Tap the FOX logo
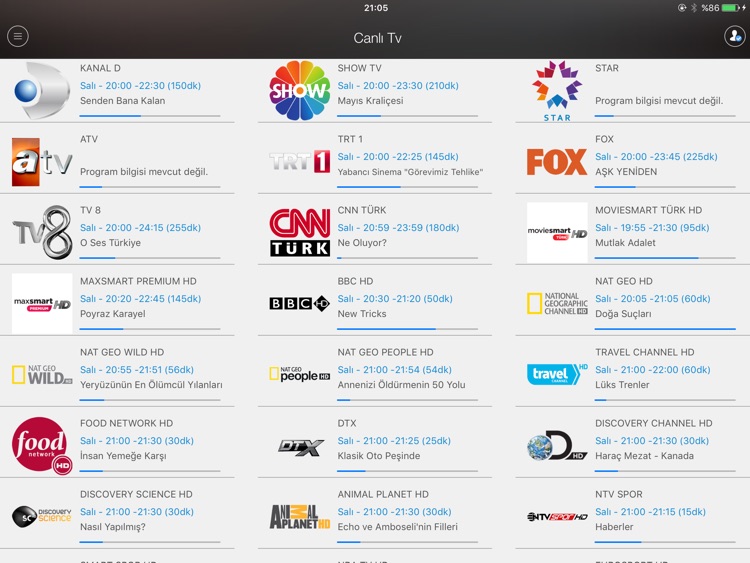Viewport: 750px width, 563px height. (557, 162)
